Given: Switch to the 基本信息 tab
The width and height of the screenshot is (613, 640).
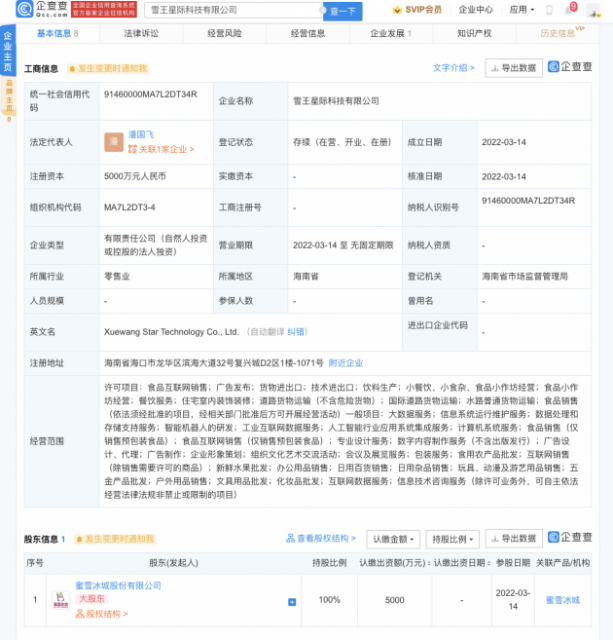Looking at the screenshot, I should (x=58, y=33).
